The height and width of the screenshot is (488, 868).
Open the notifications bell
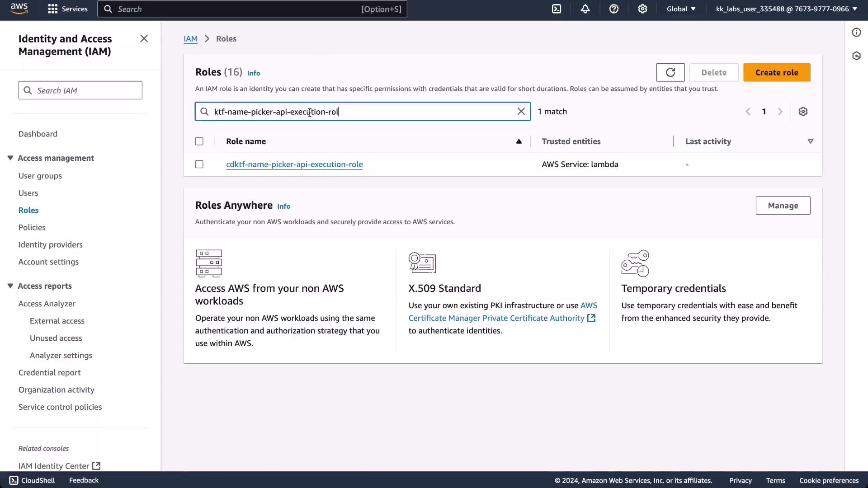tap(585, 9)
